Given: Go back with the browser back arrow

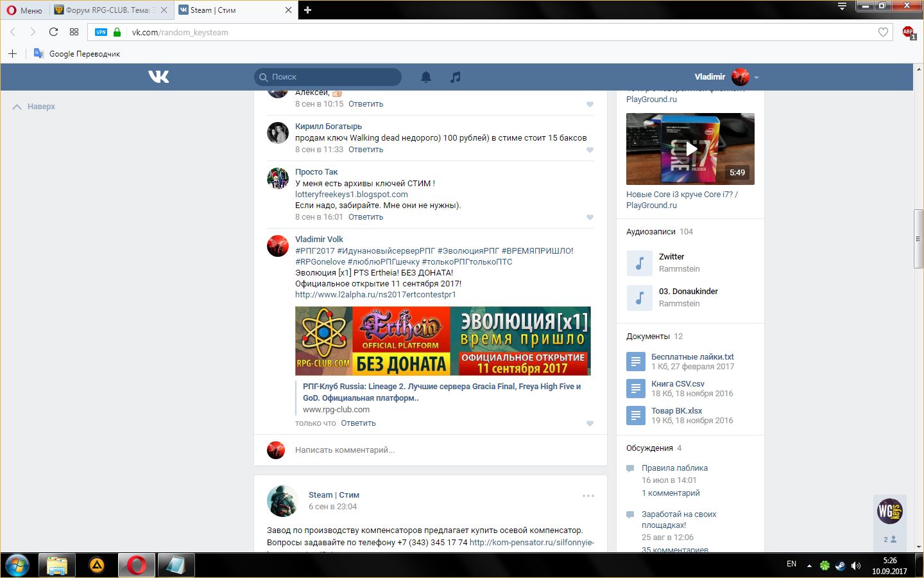Looking at the screenshot, I should 12,32.
